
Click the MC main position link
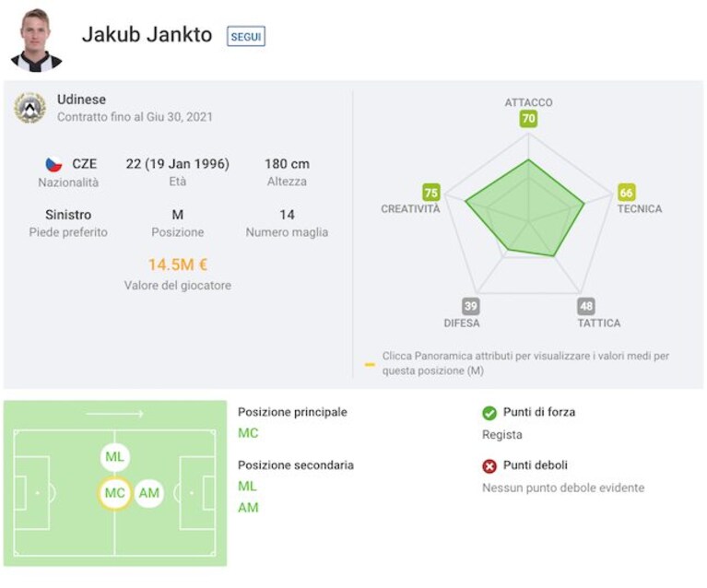(x=248, y=433)
